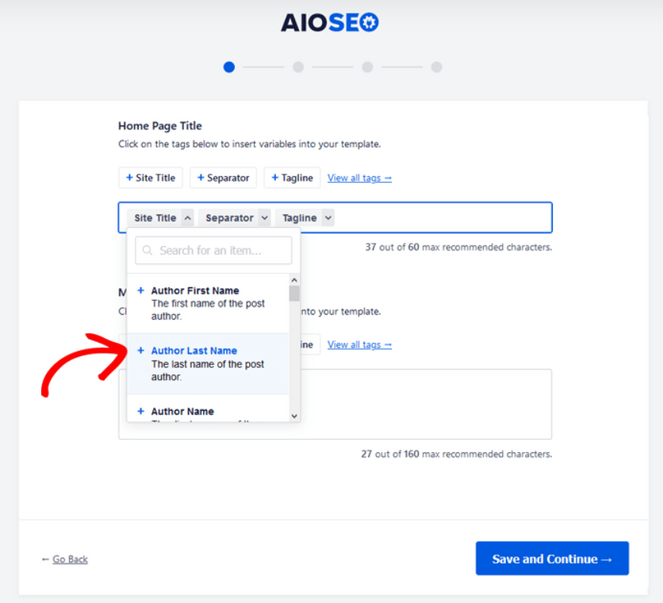This screenshot has height=603, width=663.
Task: Click plus icon beside Author Last Name
Action: click(141, 351)
